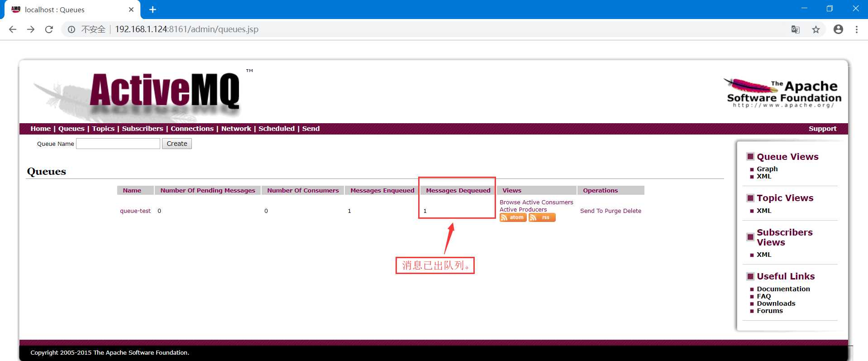Image resolution: width=868 pixels, height=361 pixels.
Task: View site information icon in address bar
Action: click(72, 29)
